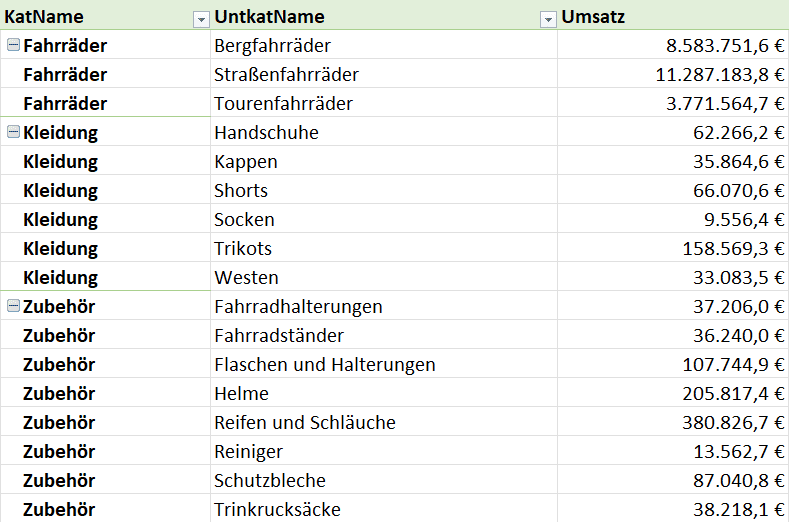Select the Tourenfahrräder cell
This screenshot has width=789, height=522.
click(x=283, y=104)
